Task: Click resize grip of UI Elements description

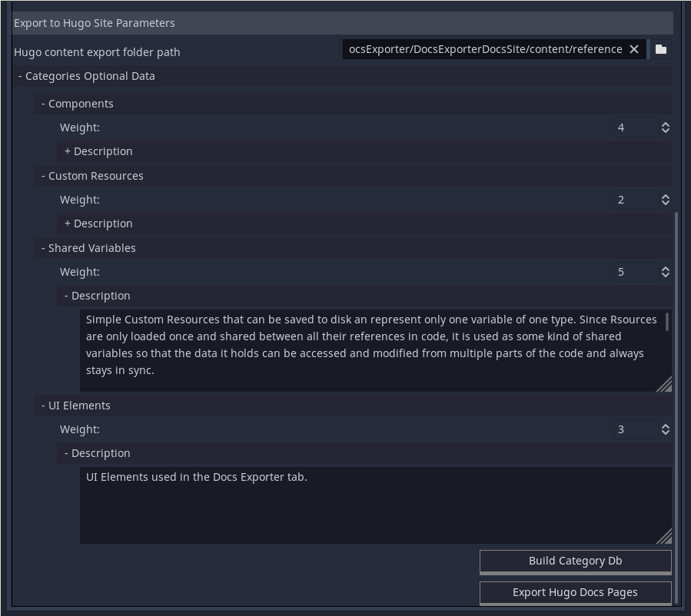Action: click(664, 536)
